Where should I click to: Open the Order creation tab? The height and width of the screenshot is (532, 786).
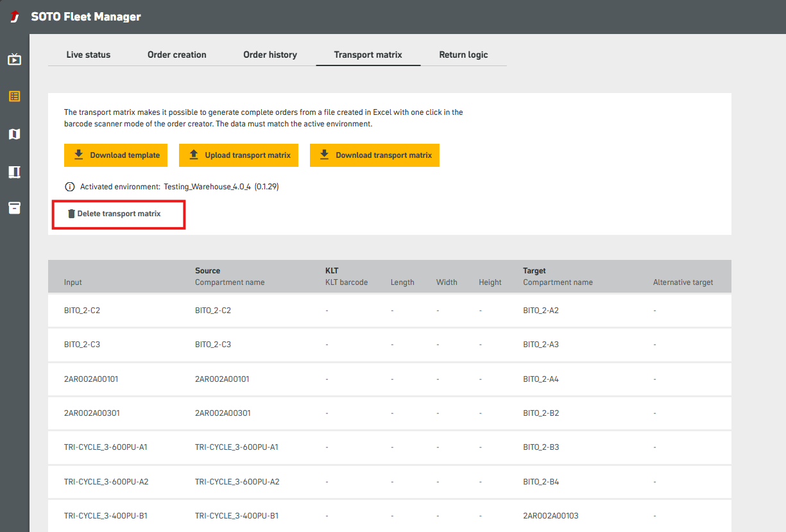pyautogui.click(x=177, y=55)
